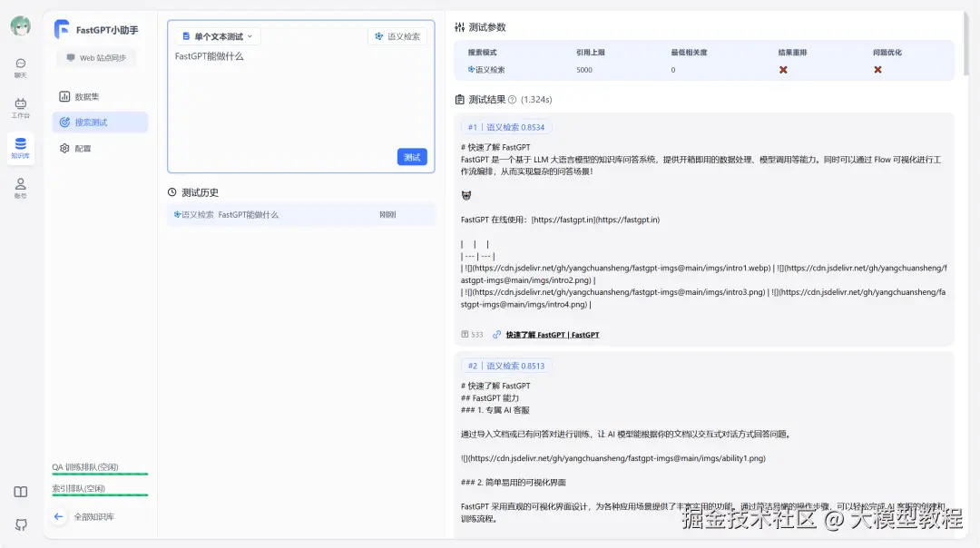Click the help question mark beside 测试结果
The image size is (980, 548).
tap(513, 100)
